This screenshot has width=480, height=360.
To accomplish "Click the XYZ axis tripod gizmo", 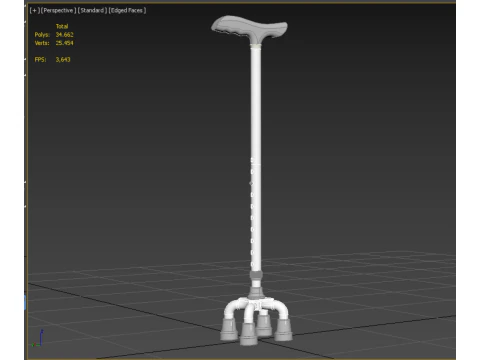I will [x=38, y=338].
